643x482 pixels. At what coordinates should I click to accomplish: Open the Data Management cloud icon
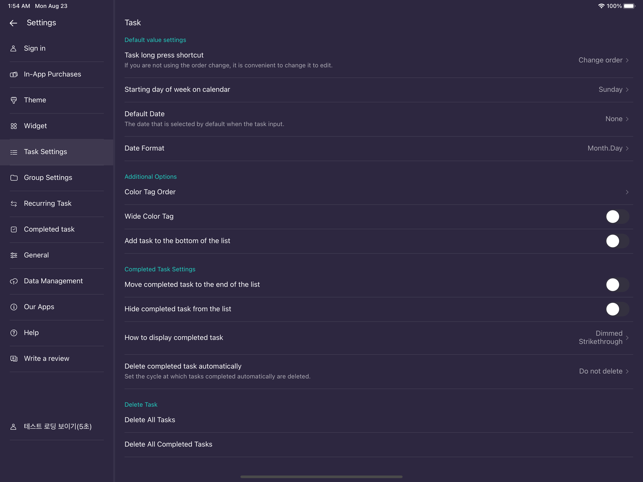[14, 281]
